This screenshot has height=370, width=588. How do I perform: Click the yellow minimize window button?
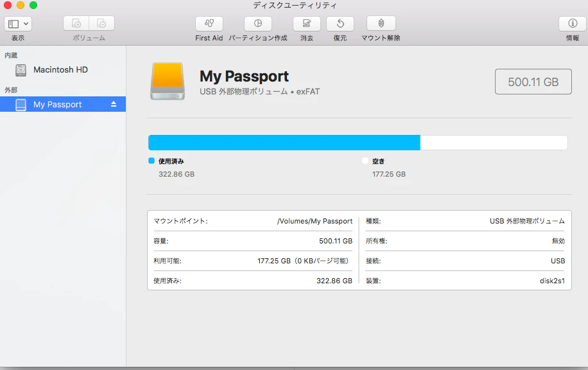21,5
